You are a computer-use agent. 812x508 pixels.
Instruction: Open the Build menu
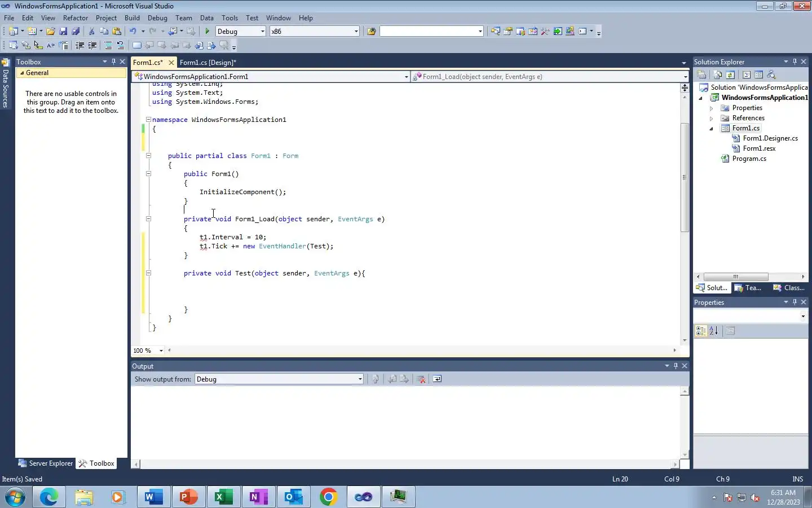pyautogui.click(x=132, y=18)
